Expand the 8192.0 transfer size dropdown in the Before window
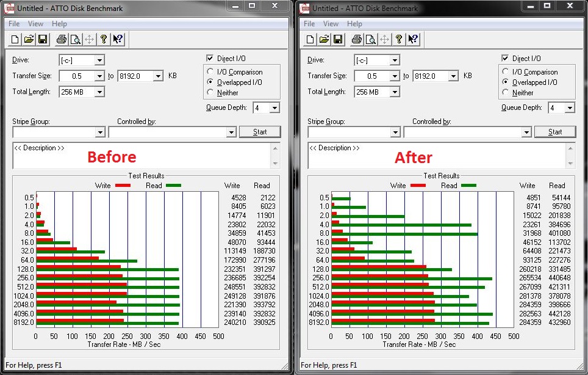The height and width of the screenshot is (375, 588). 158,76
